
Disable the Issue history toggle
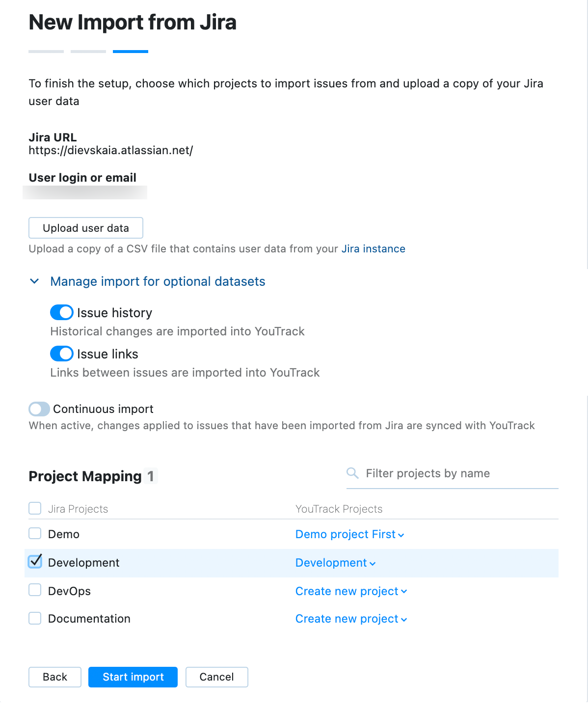point(61,312)
